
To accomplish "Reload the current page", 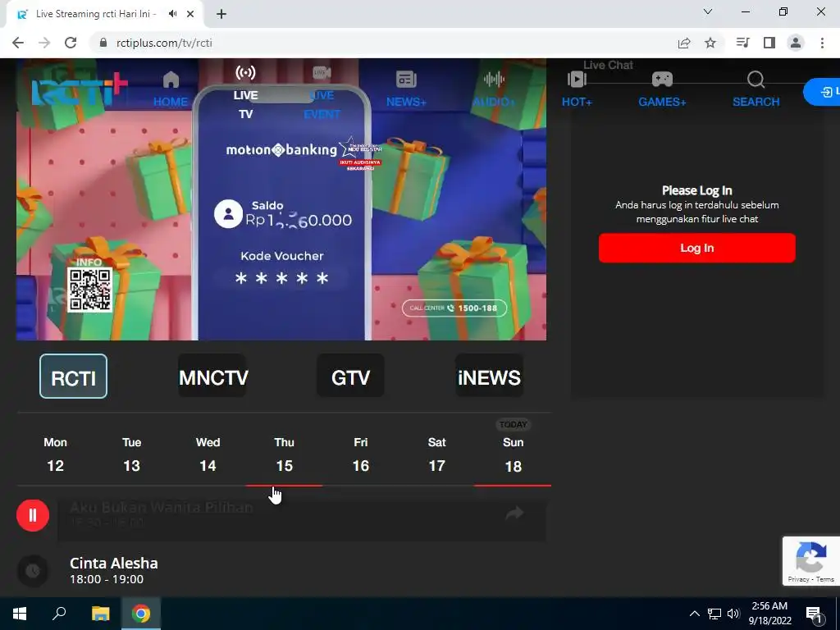I will (x=71, y=43).
